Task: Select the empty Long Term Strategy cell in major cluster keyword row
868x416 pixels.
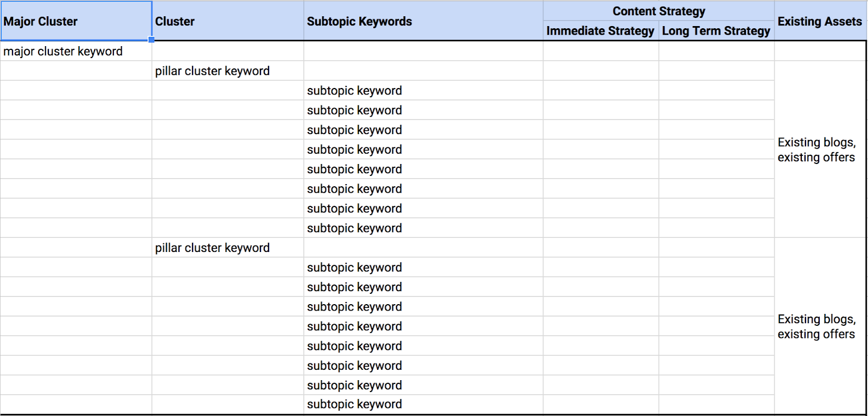Action: click(x=716, y=51)
